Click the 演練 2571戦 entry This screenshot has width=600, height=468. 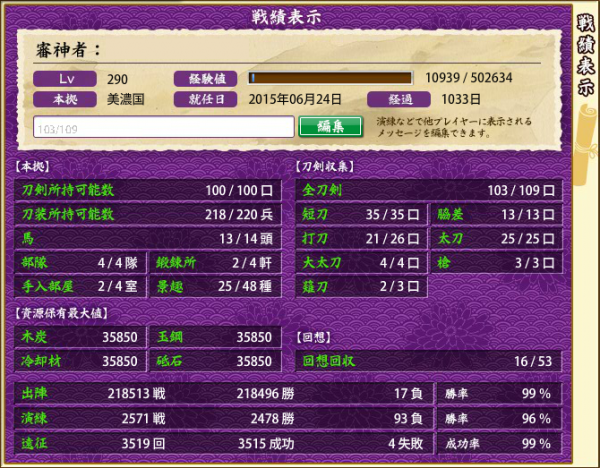[93, 419]
